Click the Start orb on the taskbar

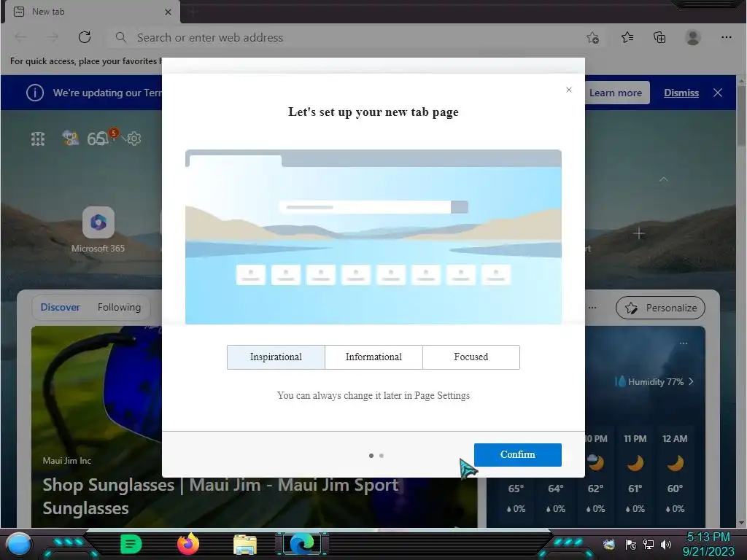tap(19, 544)
